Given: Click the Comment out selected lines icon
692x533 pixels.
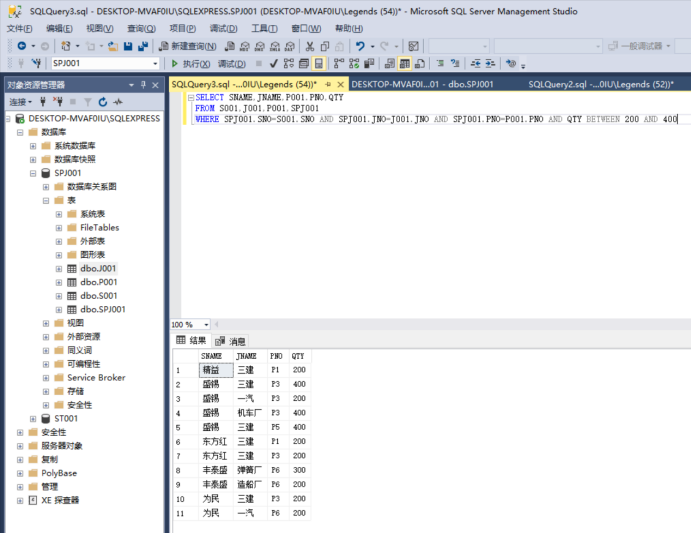Looking at the screenshot, I should pos(440,64).
